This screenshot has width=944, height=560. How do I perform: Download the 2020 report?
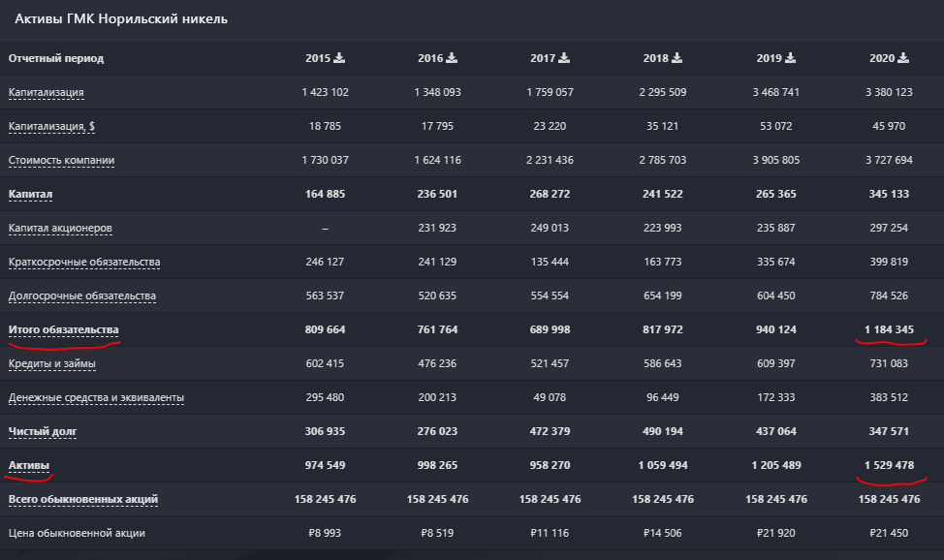point(903,58)
